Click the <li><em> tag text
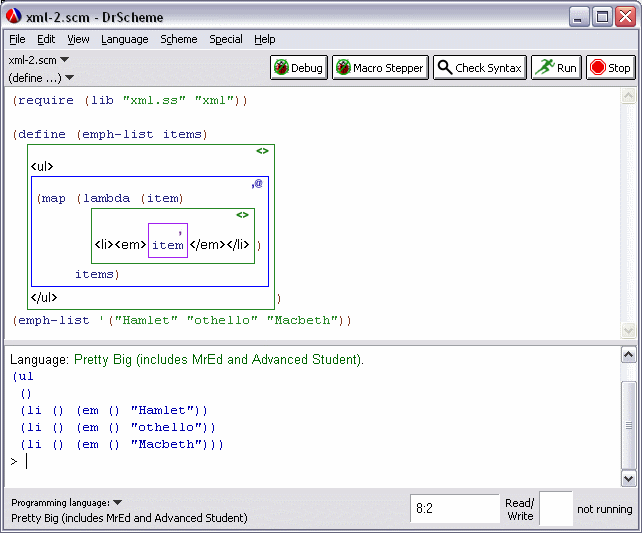642x533 pixels. pos(120,245)
